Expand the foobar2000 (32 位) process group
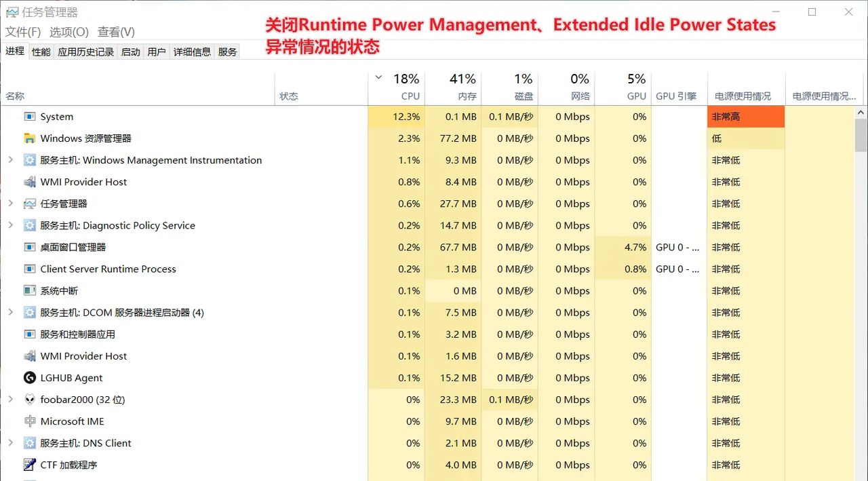Image resolution: width=868 pixels, height=481 pixels. 12,400
